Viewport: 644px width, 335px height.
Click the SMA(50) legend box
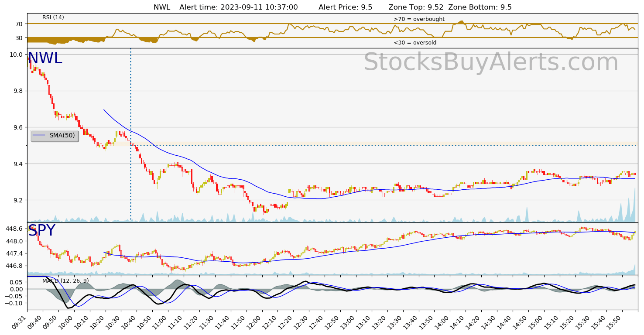55,136
